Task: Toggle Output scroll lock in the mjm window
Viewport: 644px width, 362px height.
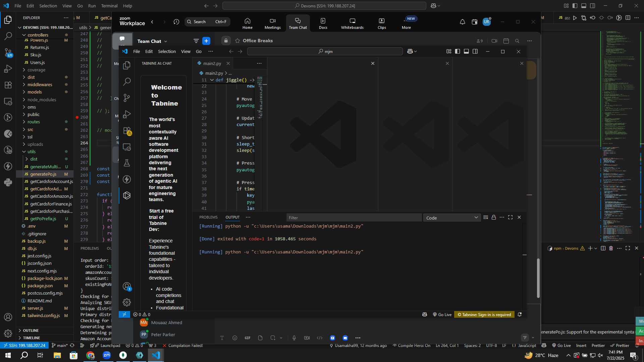Action: 494,218
